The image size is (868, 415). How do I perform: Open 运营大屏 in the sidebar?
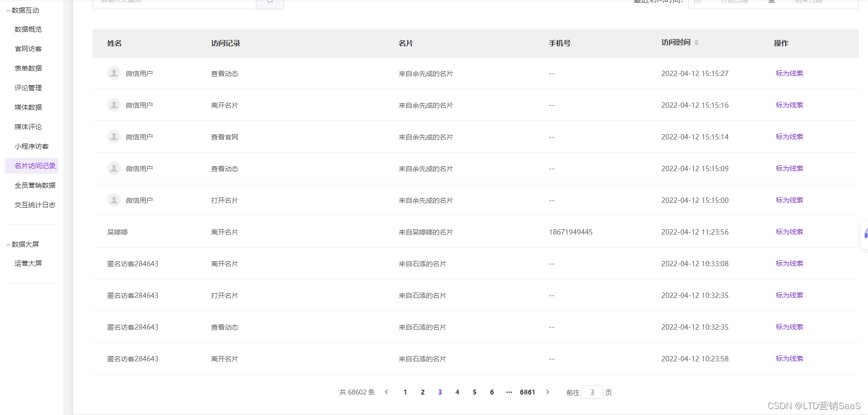(28, 263)
